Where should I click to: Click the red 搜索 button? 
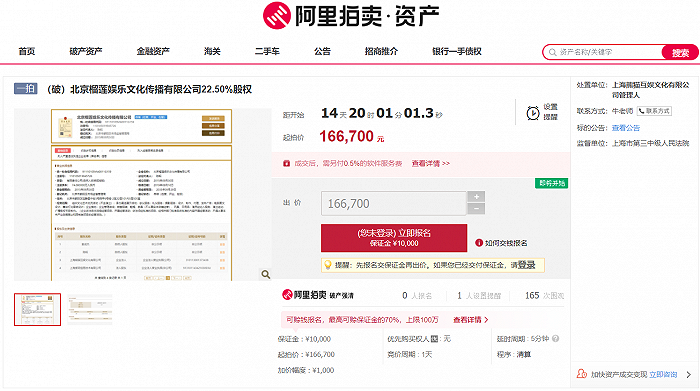tap(680, 53)
